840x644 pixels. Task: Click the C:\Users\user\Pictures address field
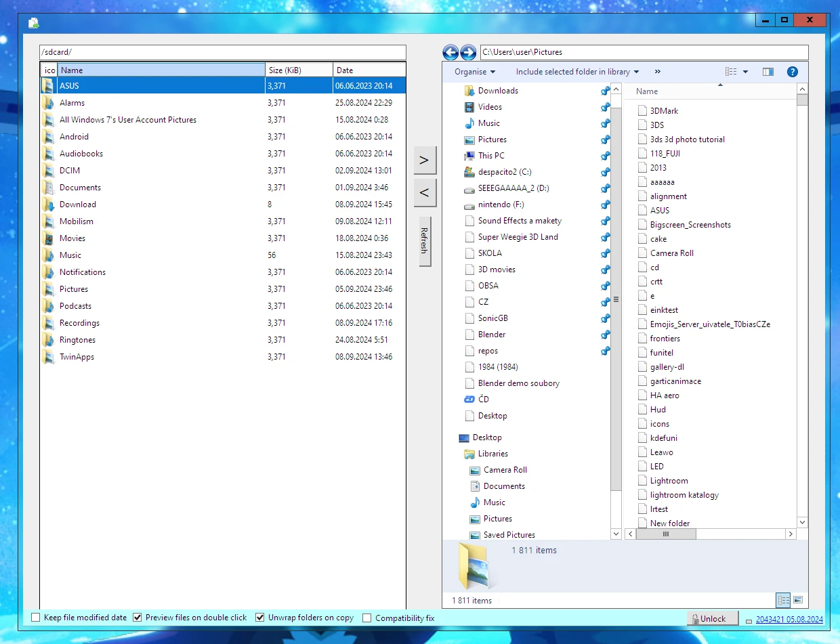[644, 52]
